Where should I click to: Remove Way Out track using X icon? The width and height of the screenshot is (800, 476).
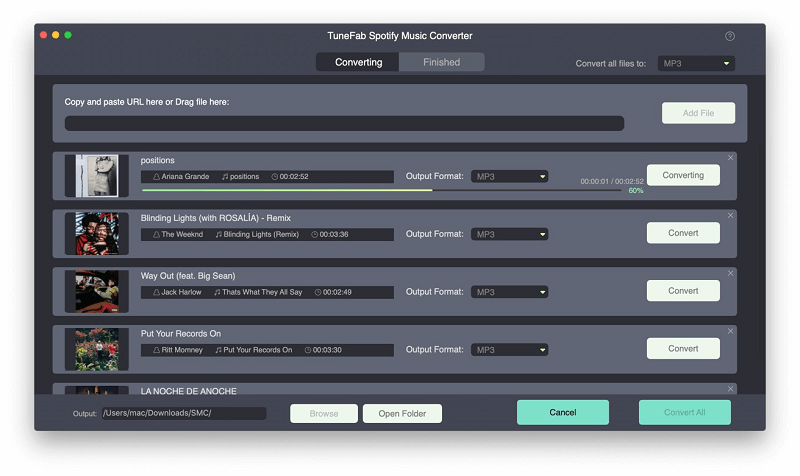[x=730, y=273]
